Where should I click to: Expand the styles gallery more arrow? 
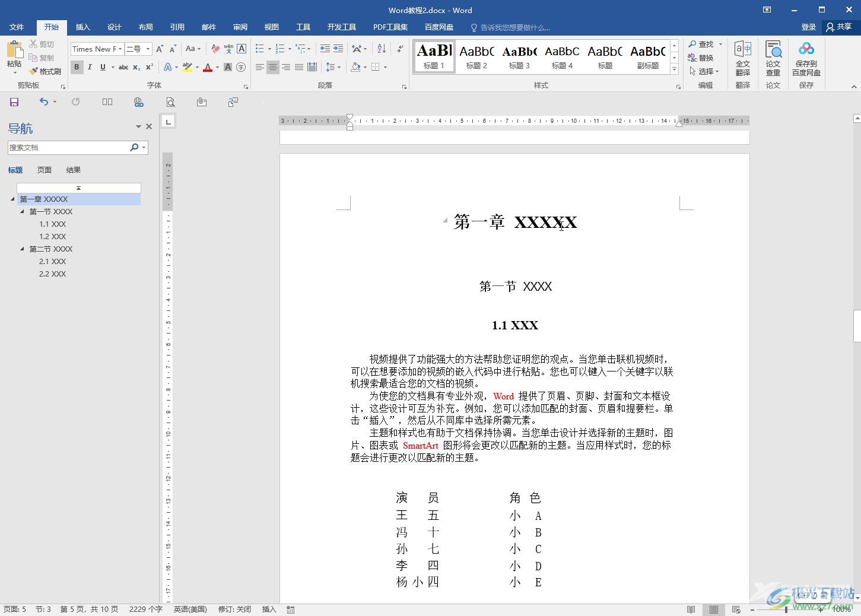[675, 69]
